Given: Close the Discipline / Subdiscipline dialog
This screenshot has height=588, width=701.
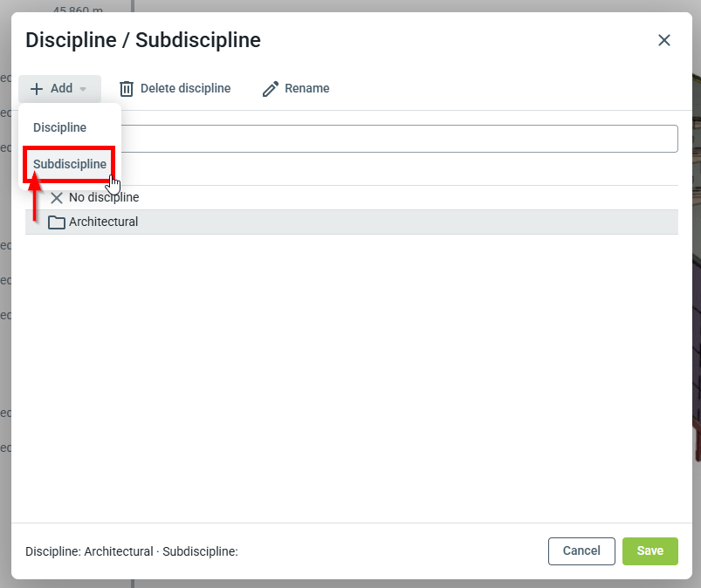Looking at the screenshot, I should point(664,40).
